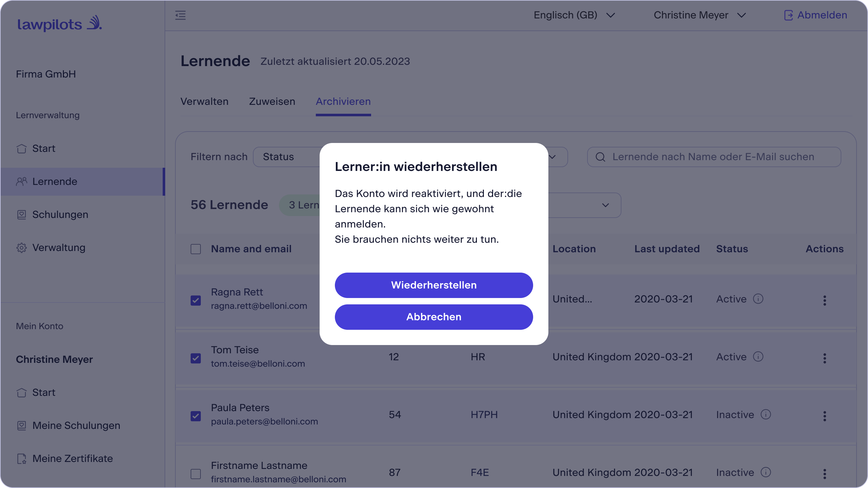The height and width of the screenshot is (488, 868).
Task: Click the Meine Zertifikate certificate icon
Action: (22, 459)
